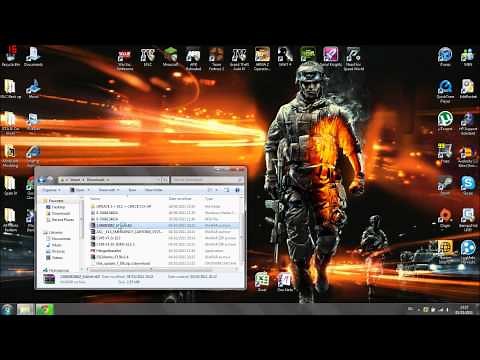Open Internet Explorer desktop shortcut

click(x=33, y=156)
